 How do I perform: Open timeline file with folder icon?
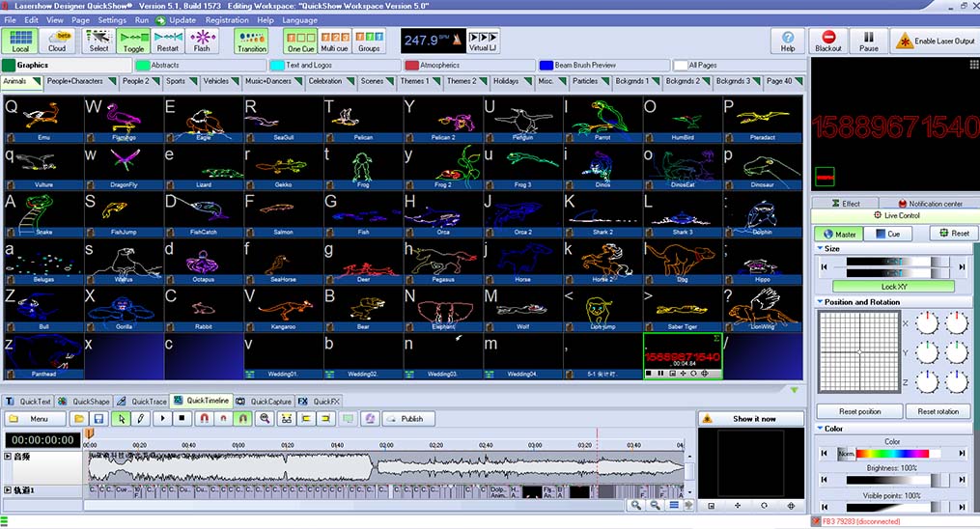click(79, 418)
